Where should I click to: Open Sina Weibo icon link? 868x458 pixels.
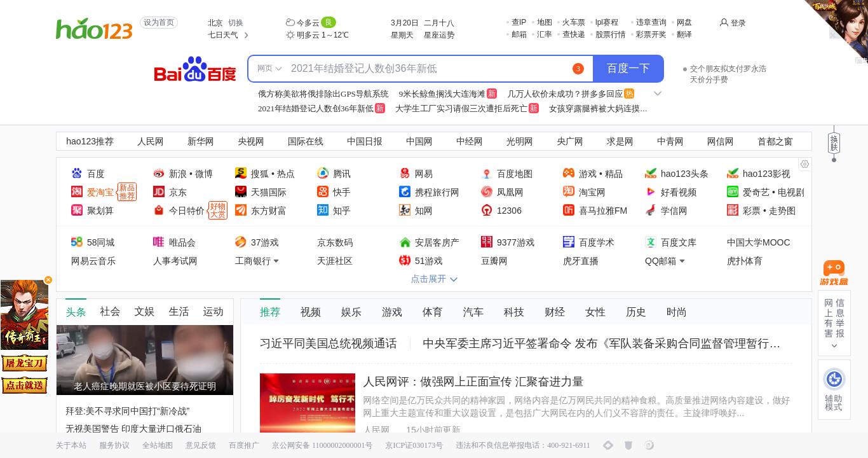point(159,174)
